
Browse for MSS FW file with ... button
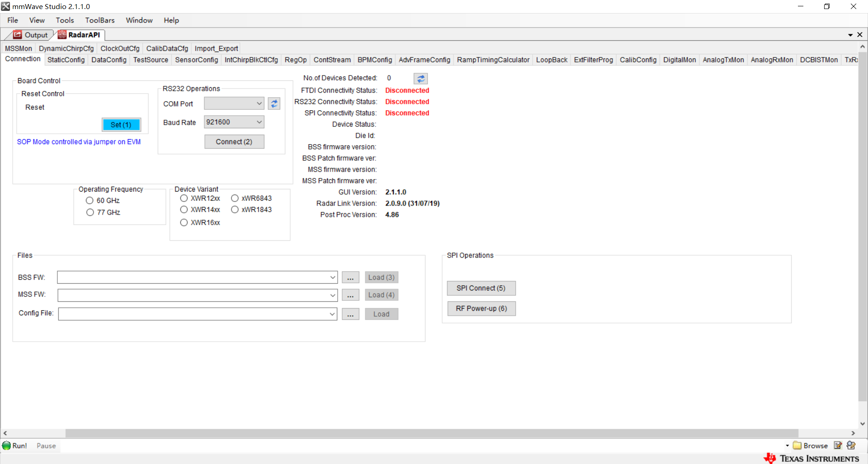pyautogui.click(x=350, y=295)
